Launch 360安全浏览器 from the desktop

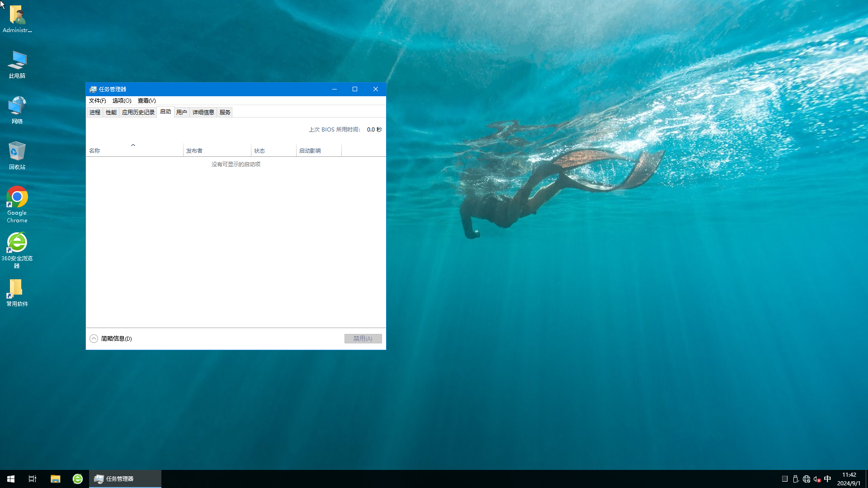pos(17,250)
